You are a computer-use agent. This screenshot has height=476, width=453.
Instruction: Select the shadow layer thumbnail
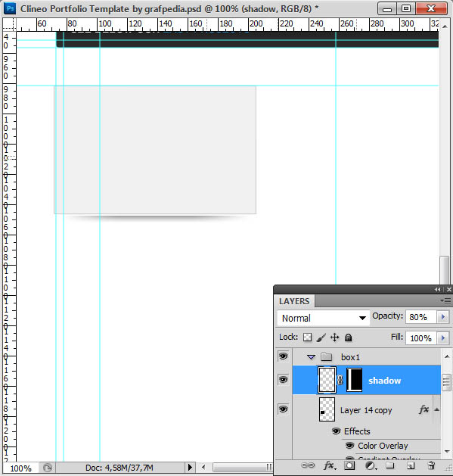327,380
